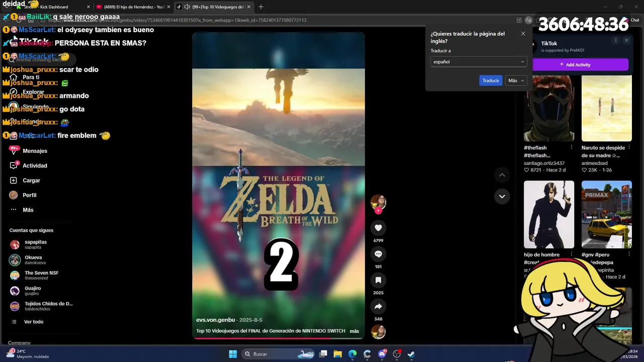Open the Naruto se despide video thumbnail
Image resolution: width=644 pixels, height=362 pixels.
coord(607,108)
